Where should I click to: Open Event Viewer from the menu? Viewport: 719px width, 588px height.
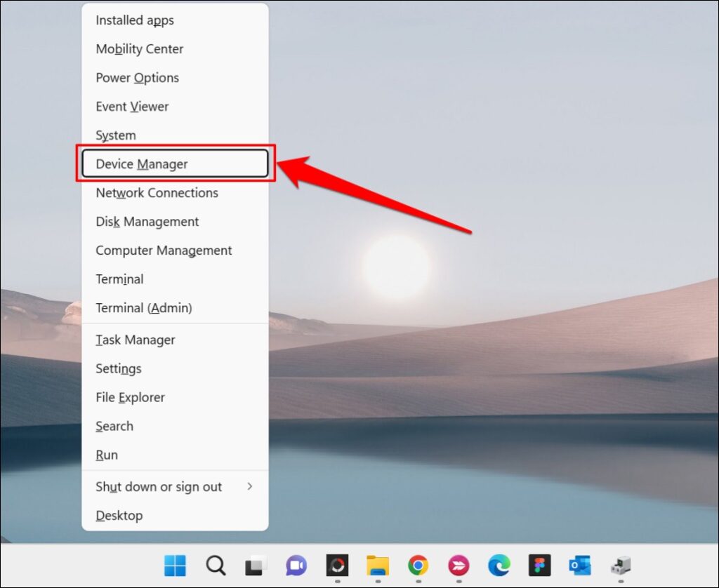tap(175, 107)
